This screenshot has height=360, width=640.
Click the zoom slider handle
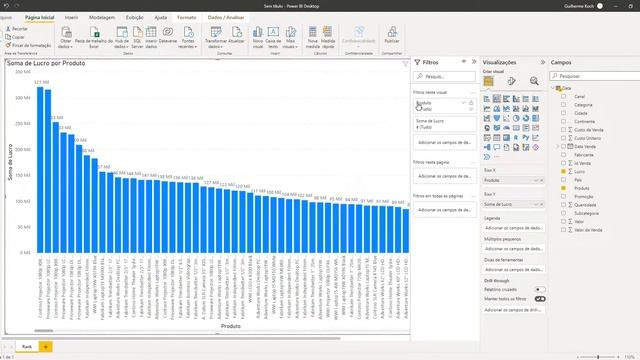click(598, 357)
